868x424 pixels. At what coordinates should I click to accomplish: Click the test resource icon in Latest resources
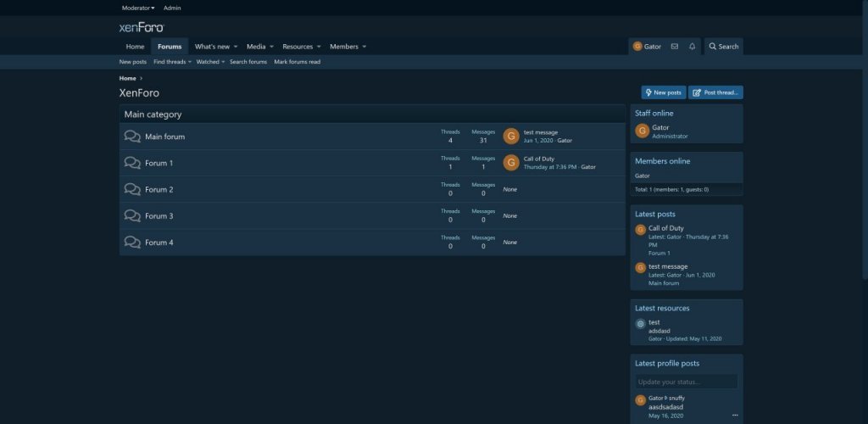click(641, 324)
